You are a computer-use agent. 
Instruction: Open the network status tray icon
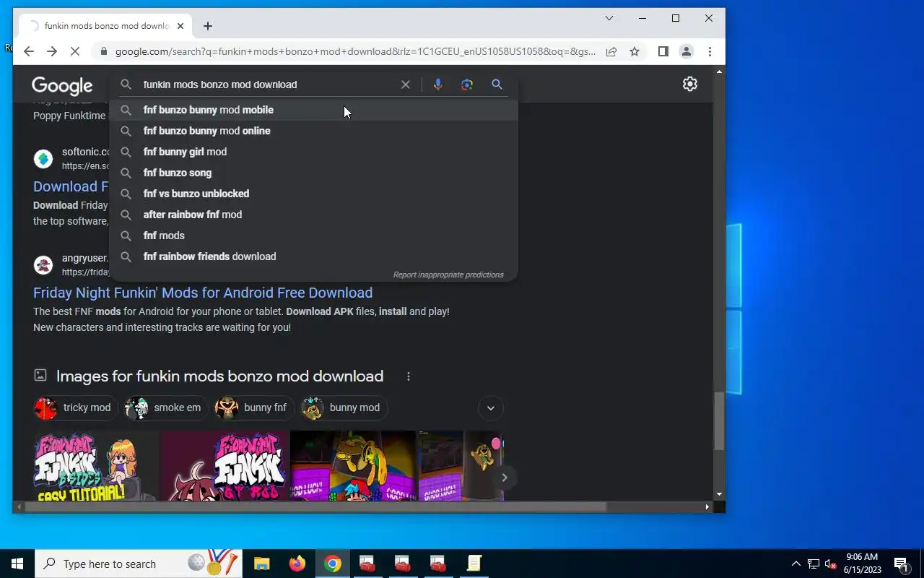tap(814, 564)
